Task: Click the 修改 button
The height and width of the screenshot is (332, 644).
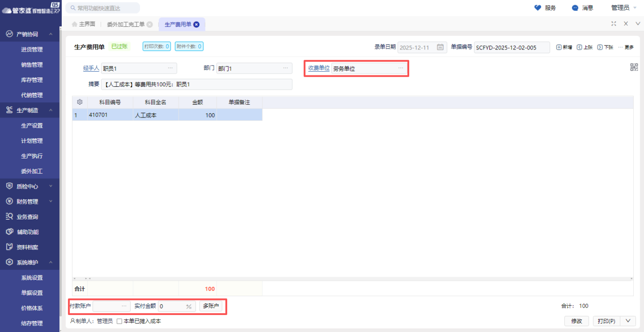Action: (x=577, y=321)
